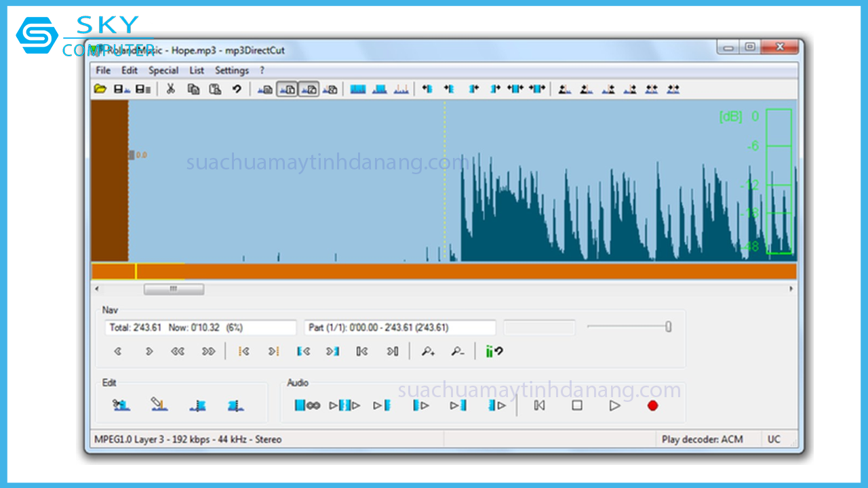Click the fast forward double-arrow Nav button
The image size is (868, 488).
click(208, 351)
